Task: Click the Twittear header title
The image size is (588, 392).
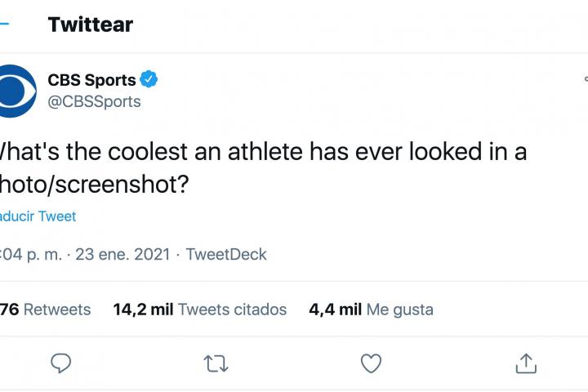Action: coord(90,24)
